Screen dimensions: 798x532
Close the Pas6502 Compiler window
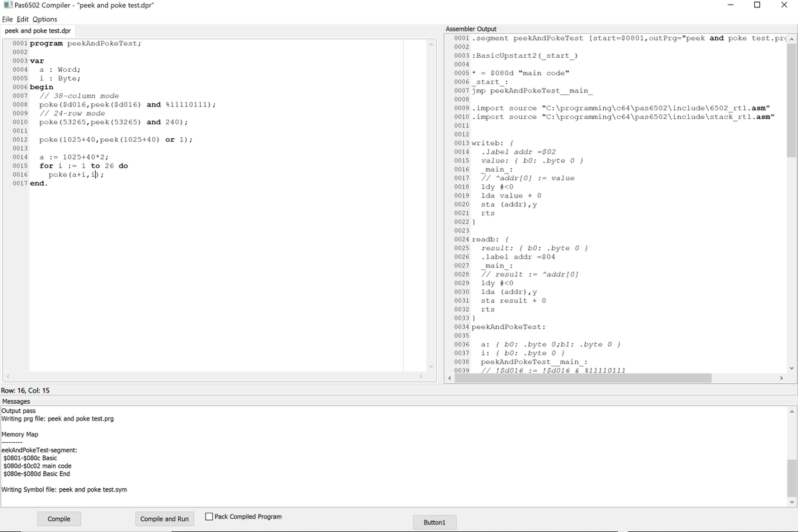coord(785,5)
